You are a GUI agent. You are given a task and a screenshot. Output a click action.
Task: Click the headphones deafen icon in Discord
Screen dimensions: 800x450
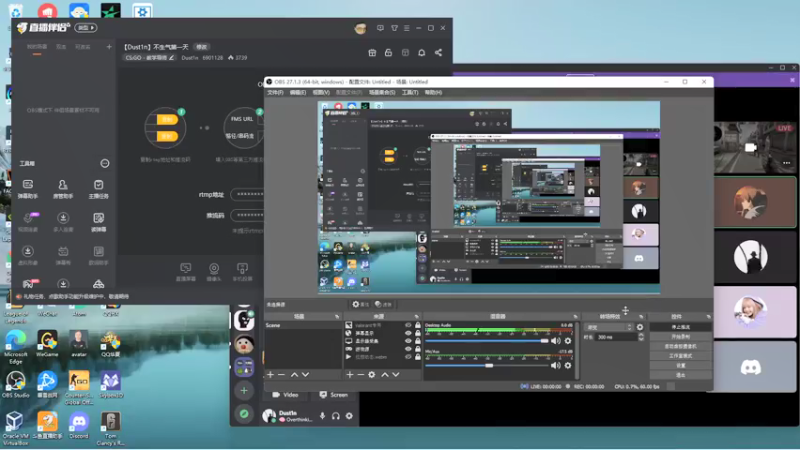point(336,416)
